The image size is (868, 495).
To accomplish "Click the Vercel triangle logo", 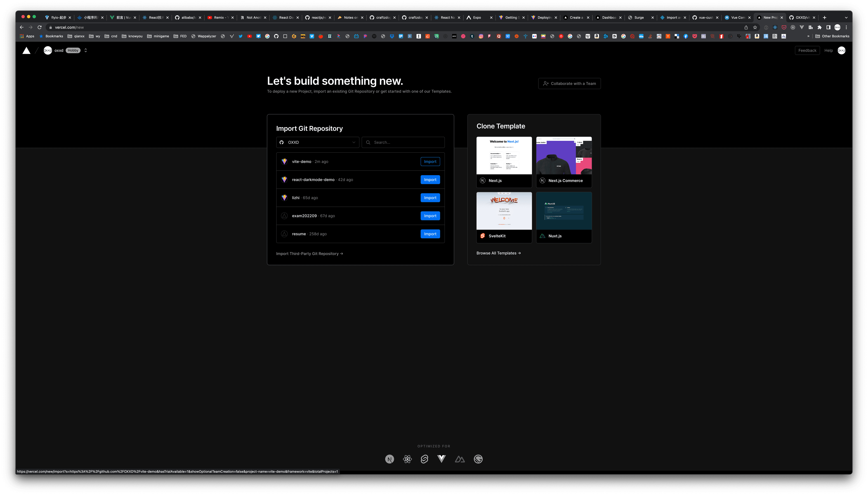I will 26,51.
